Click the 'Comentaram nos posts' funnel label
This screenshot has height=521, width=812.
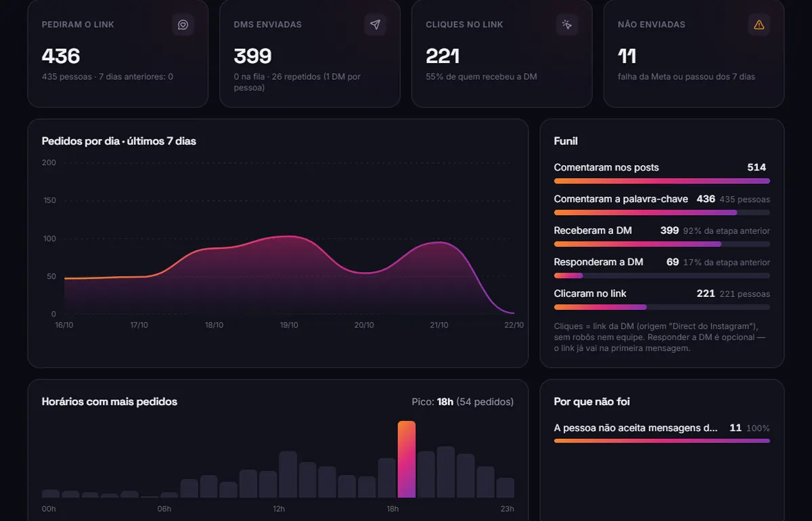click(606, 167)
